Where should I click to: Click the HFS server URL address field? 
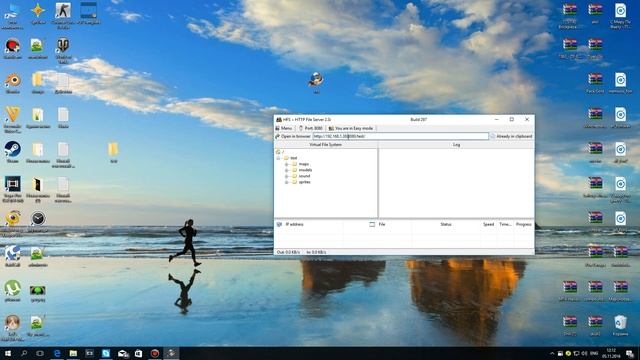[400, 136]
